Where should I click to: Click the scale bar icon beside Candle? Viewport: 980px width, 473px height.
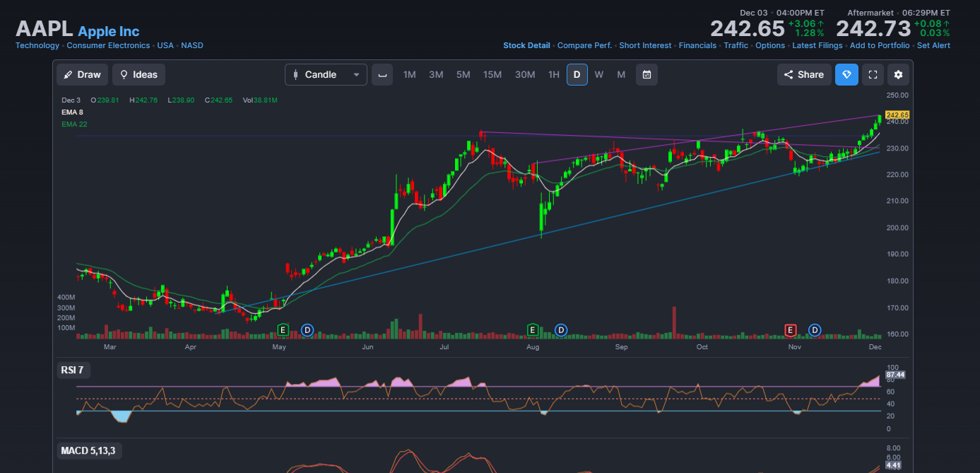[x=382, y=74]
